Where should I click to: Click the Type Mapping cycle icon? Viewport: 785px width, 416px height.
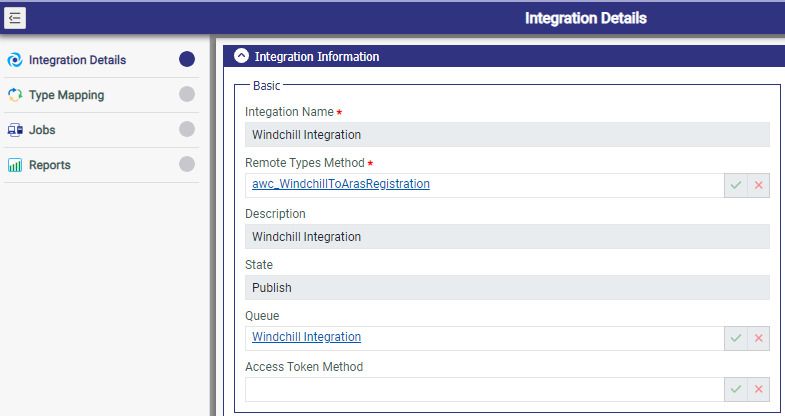(x=15, y=95)
